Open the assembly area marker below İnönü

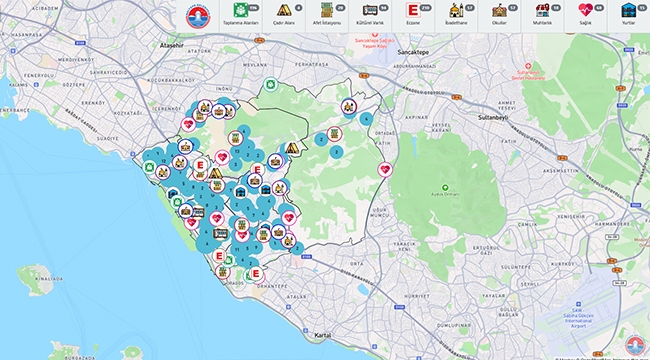[x=271, y=85]
